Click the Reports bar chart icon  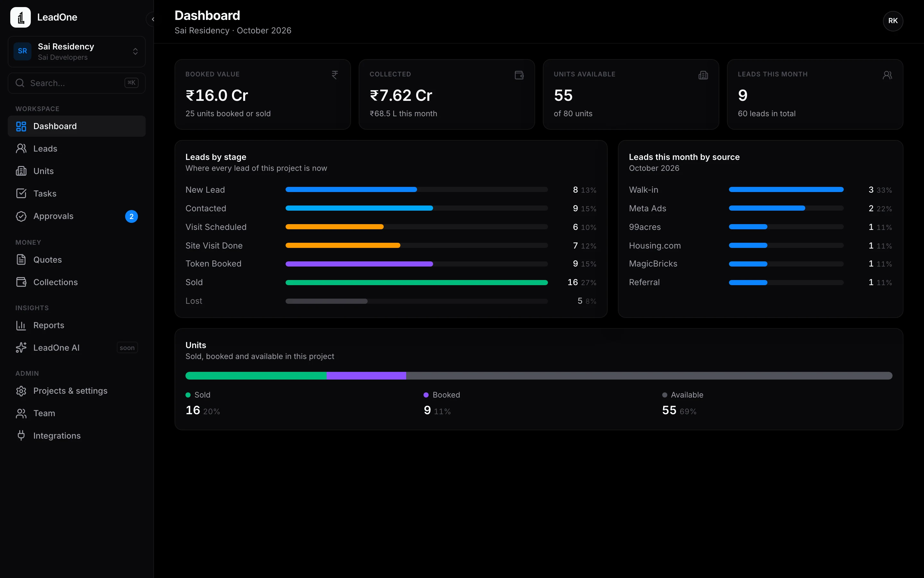pos(21,325)
